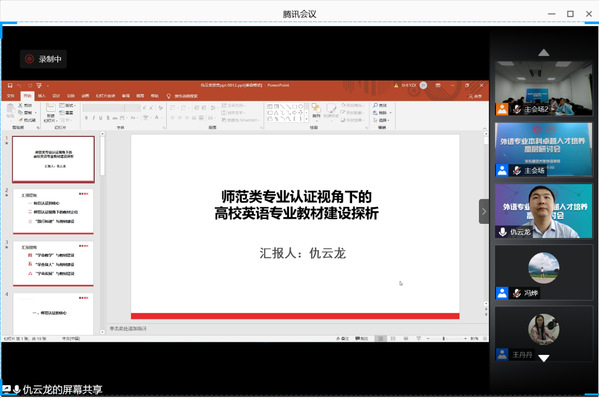599x398 pixels.
Task: Open the 开始 ribbon tab
Action: (x=27, y=96)
